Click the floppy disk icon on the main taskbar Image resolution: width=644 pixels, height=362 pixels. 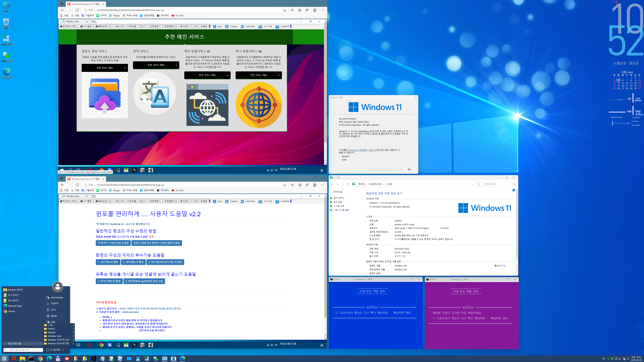[58, 359]
